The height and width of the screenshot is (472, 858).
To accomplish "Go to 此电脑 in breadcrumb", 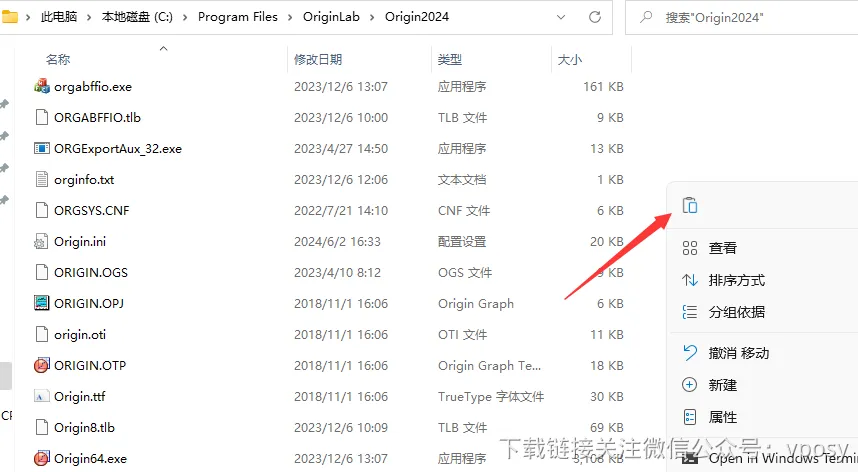I will pos(59,17).
